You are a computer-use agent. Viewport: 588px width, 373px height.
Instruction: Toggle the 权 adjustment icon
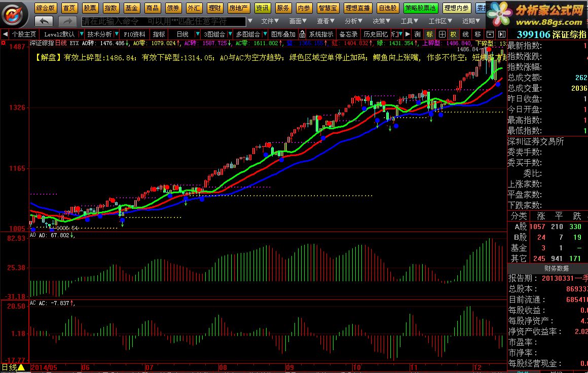click(x=453, y=34)
